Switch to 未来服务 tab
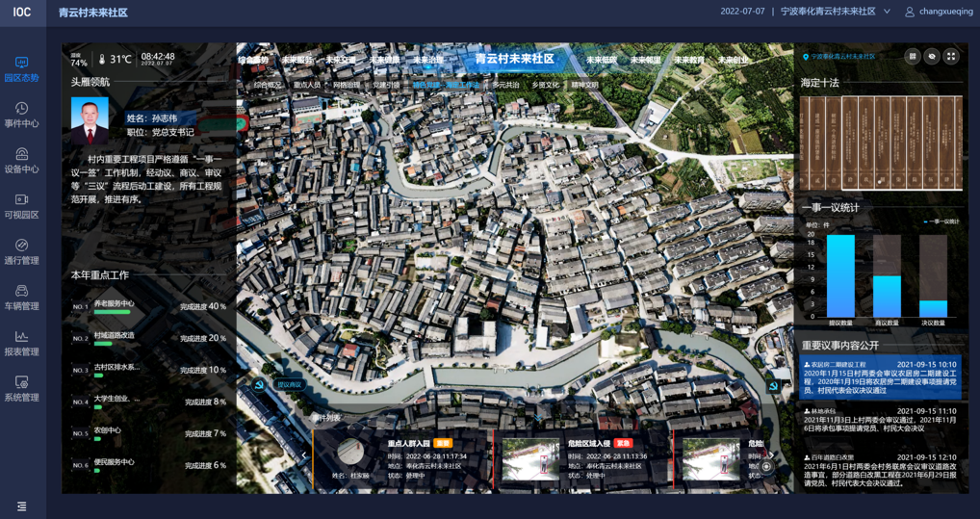This screenshot has height=519, width=980. pos(297,60)
